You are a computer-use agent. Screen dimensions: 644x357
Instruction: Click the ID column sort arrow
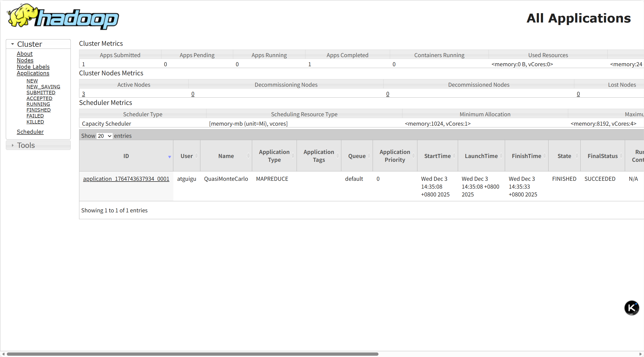(170, 157)
